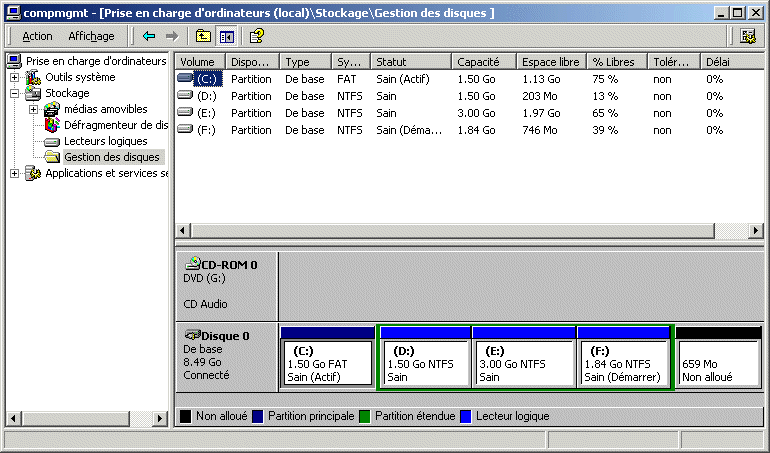Click the disk settings icon at far right of toolbar
Screen dimensions: 770x453
(x=748, y=36)
